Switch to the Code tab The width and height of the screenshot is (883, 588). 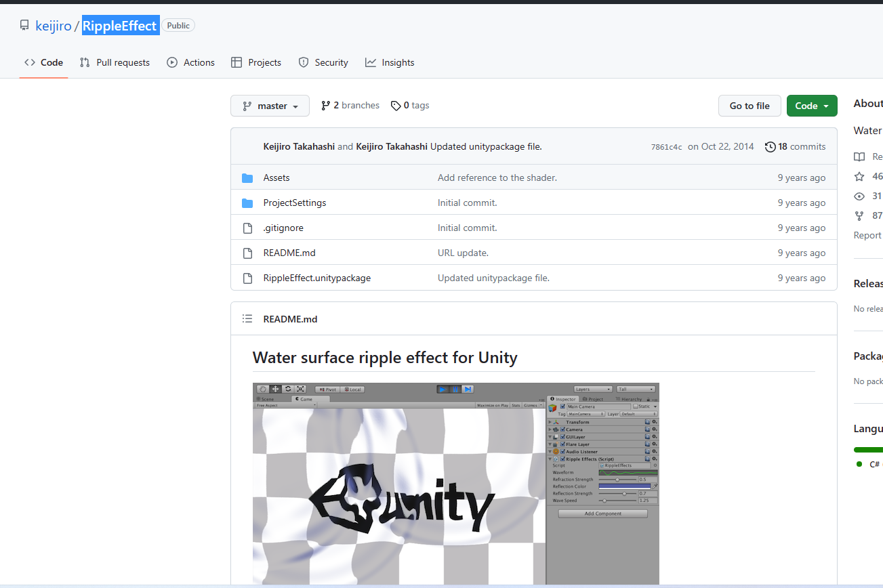coord(43,62)
